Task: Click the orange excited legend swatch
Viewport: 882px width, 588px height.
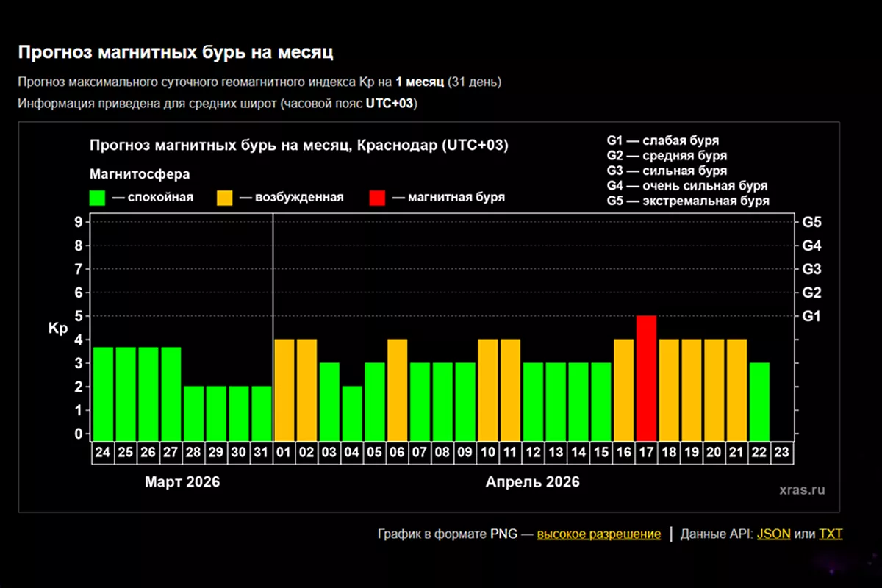Action: (225, 198)
